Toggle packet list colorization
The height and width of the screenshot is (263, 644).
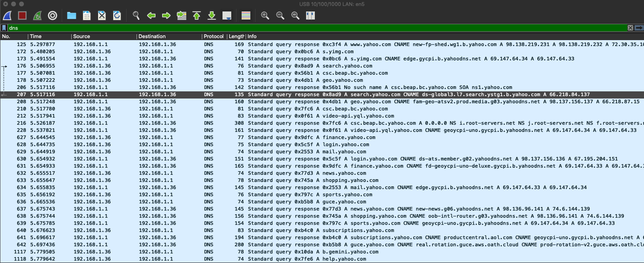coord(246,15)
